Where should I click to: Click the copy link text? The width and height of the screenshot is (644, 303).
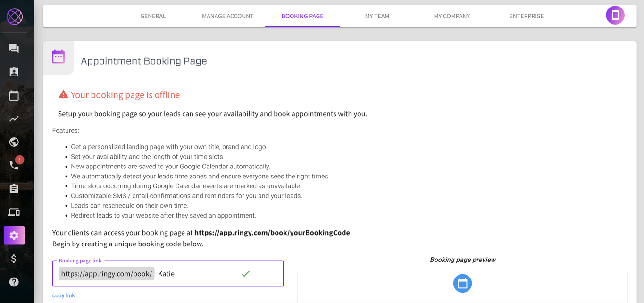[x=64, y=295]
